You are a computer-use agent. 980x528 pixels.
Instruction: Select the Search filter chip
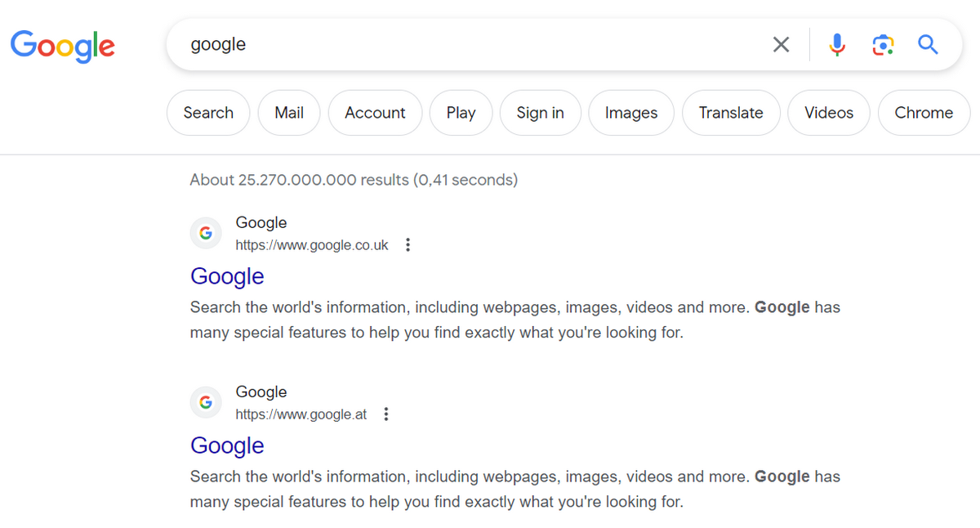click(x=208, y=113)
